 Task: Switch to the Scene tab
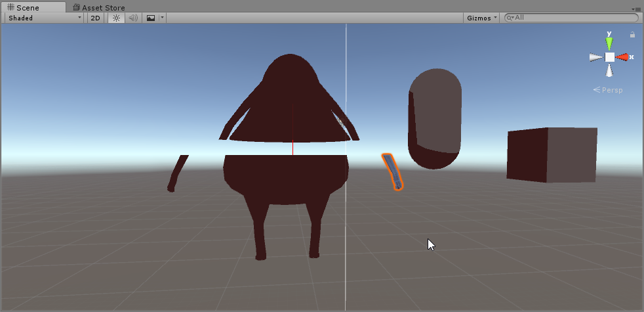pyautogui.click(x=33, y=7)
